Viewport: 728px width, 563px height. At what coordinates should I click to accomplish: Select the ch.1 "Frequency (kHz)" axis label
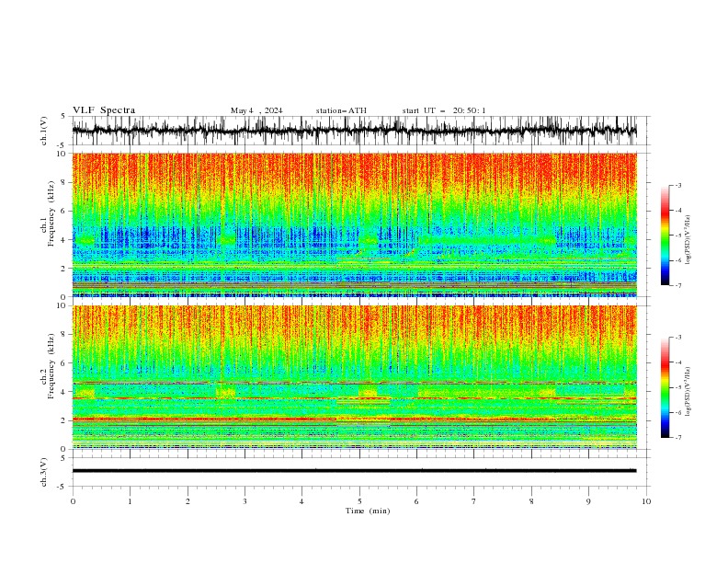pyautogui.click(x=51, y=213)
